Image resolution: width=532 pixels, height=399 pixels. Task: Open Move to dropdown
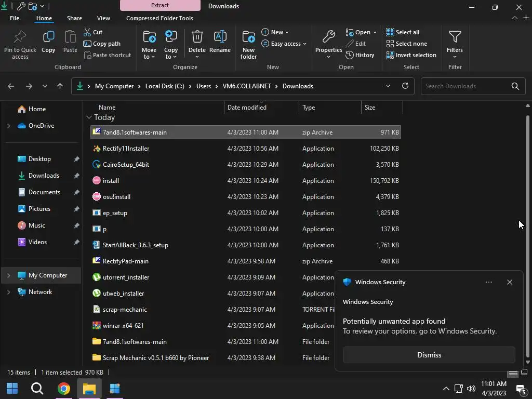pyautogui.click(x=149, y=44)
